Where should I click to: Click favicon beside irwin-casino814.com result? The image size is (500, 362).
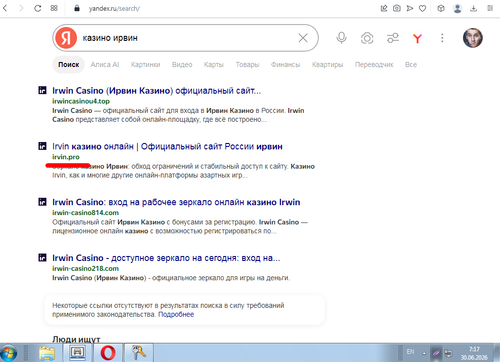click(42, 201)
